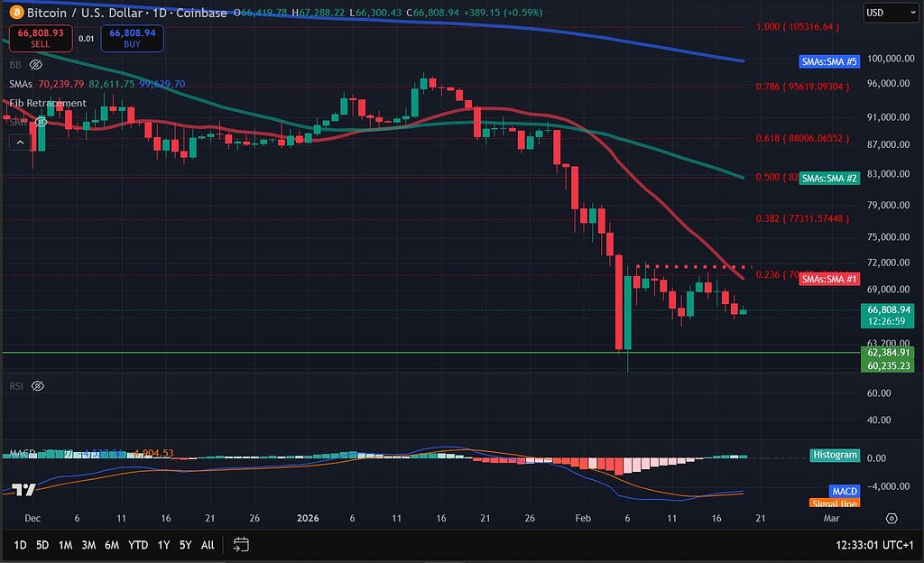The image size is (924, 563).
Task: Switch to the 5Y time range
Action: click(x=185, y=545)
